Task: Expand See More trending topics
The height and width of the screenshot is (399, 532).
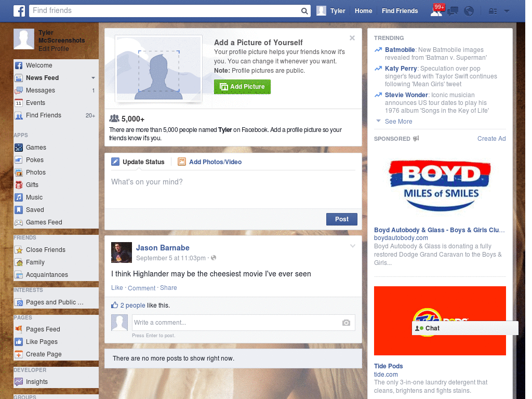Action: pos(398,122)
